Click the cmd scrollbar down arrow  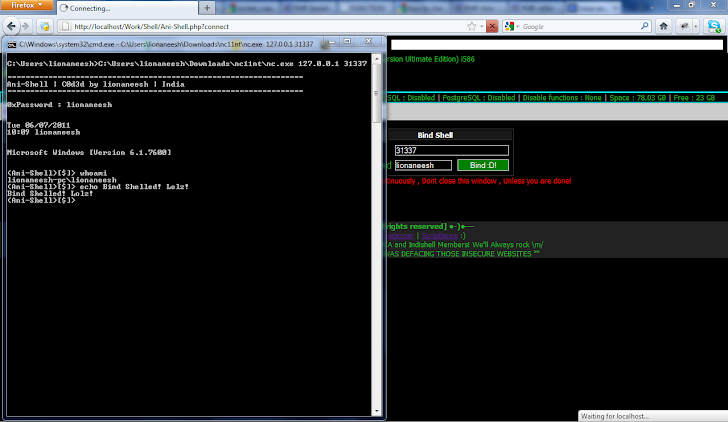coord(377,411)
